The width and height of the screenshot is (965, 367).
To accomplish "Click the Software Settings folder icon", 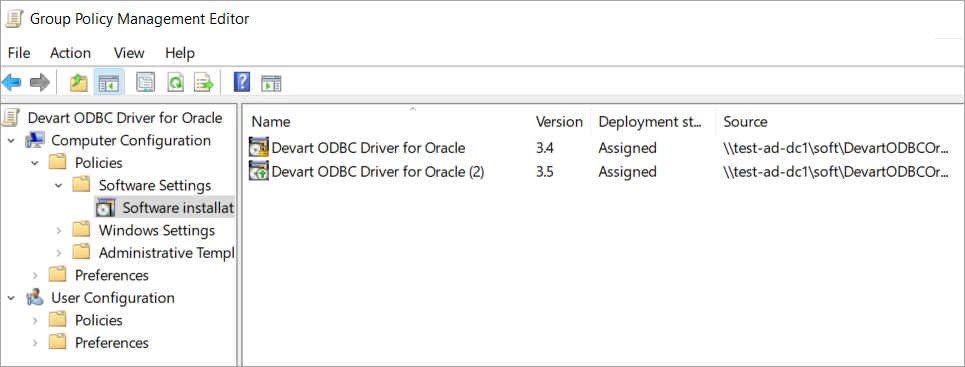I will coord(82,185).
